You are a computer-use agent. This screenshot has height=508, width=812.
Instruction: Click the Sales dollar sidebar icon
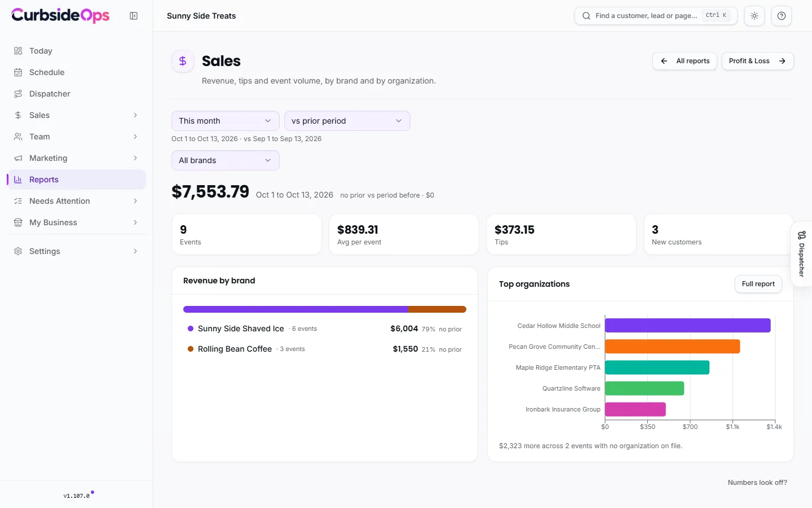point(18,115)
